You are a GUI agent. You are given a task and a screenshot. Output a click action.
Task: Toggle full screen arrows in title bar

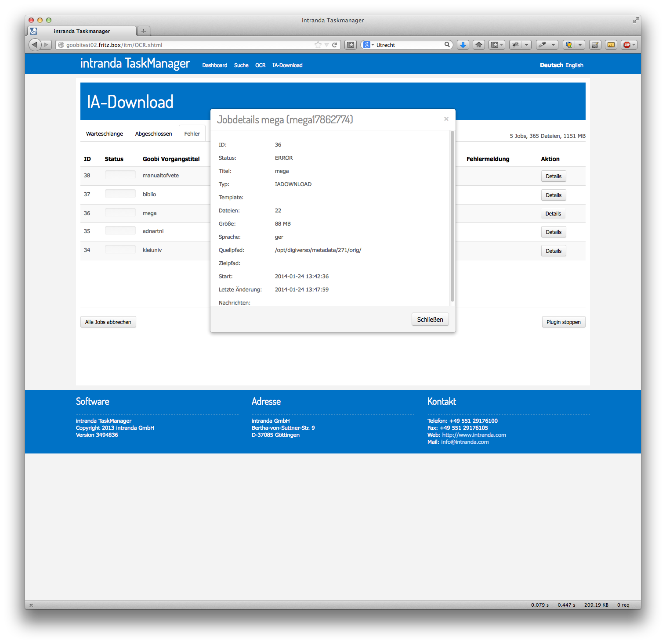pos(636,20)
